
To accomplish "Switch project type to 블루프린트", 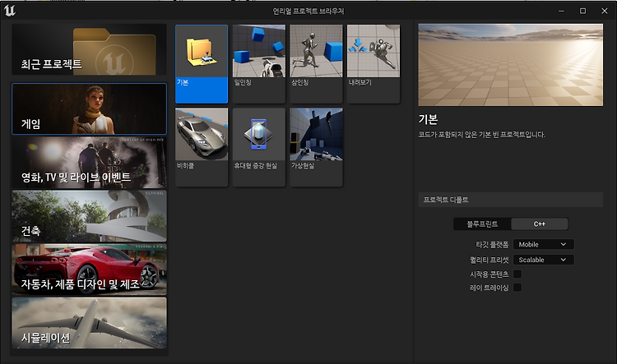I will [482, 224].
